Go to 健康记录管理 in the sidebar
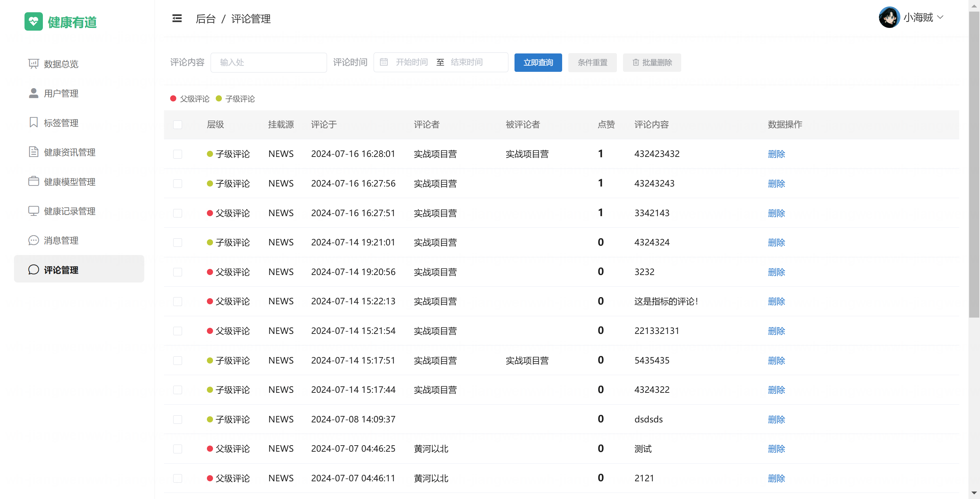This screenshot has width=980, height=499. tap(70, 211)
